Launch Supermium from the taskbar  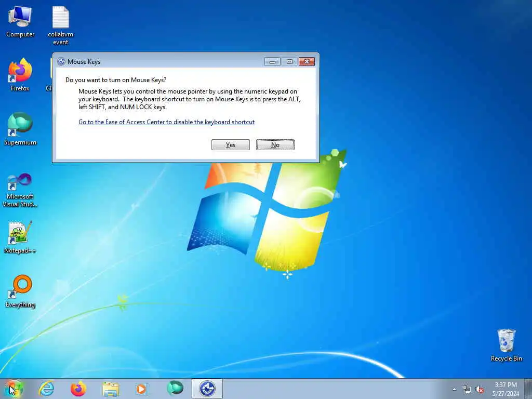click(x=175, y=388)
